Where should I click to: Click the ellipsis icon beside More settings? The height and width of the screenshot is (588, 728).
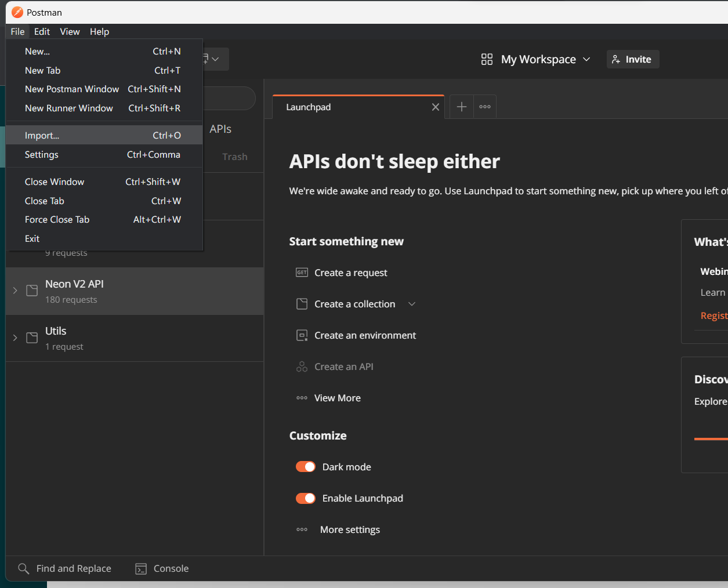[x=302, y=529]
